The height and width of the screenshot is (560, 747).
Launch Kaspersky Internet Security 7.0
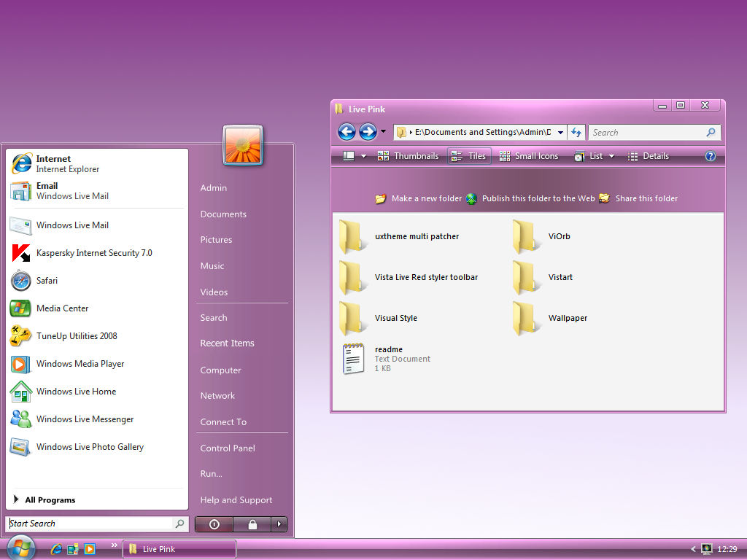pos(93,253)
